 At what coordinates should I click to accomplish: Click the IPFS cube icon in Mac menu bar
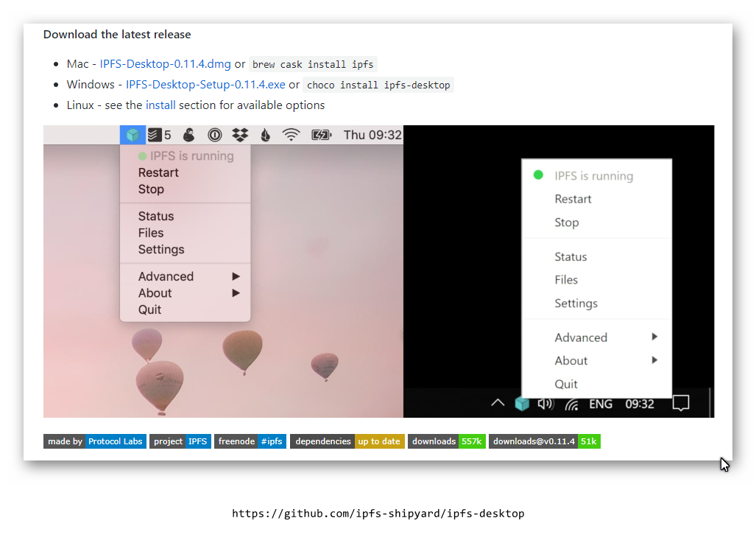133,135
